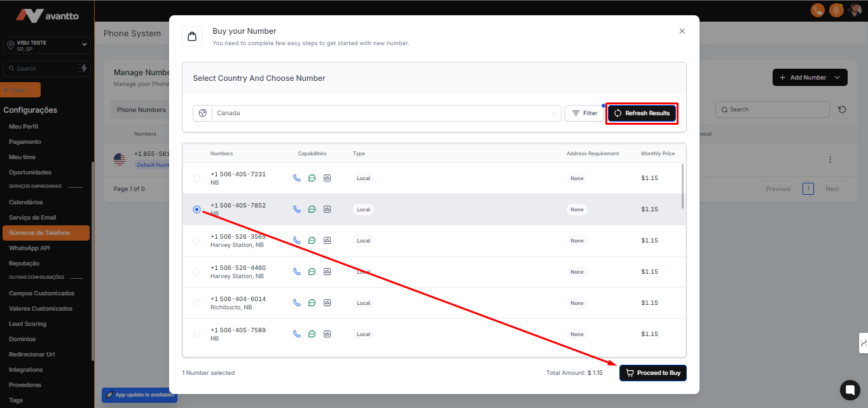868x408 pixels.
Task: Click the MMS capability icon for +1 506-404-6014
Action: click(x=327, y=303)
